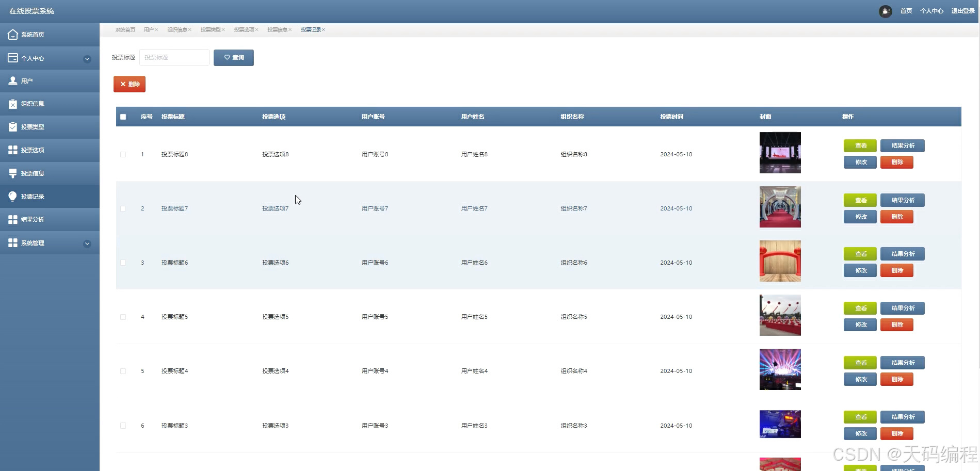Focus the 投票标题 search input
Viewport: 980px width, 471px height.
click(x=174, y=57)
